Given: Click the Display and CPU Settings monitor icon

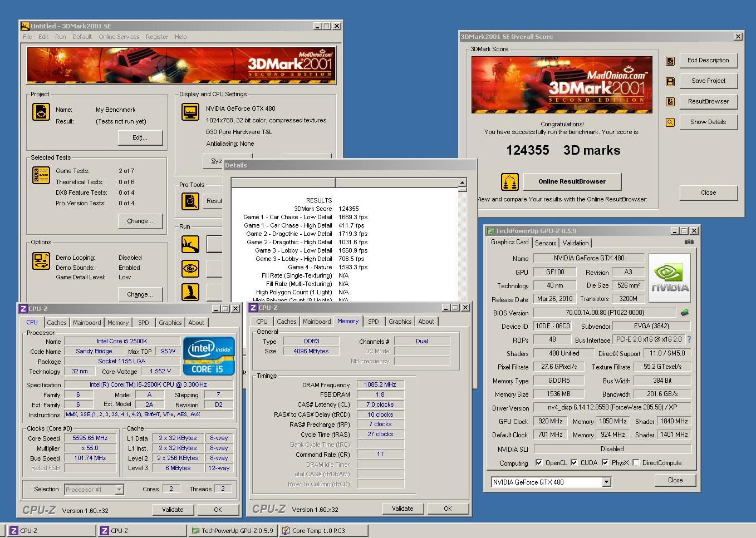Looking at the screenshot, I should [x=190, y=112].
